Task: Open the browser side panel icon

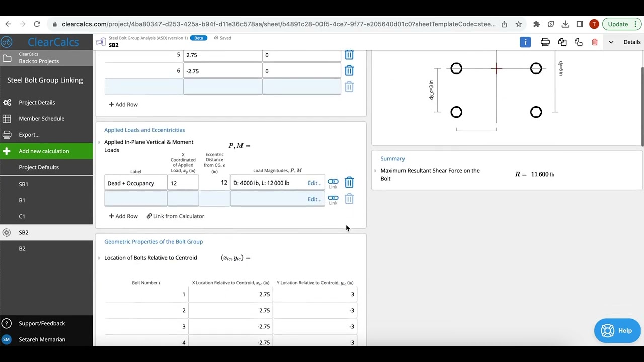Action: click(x=580, y=24)
